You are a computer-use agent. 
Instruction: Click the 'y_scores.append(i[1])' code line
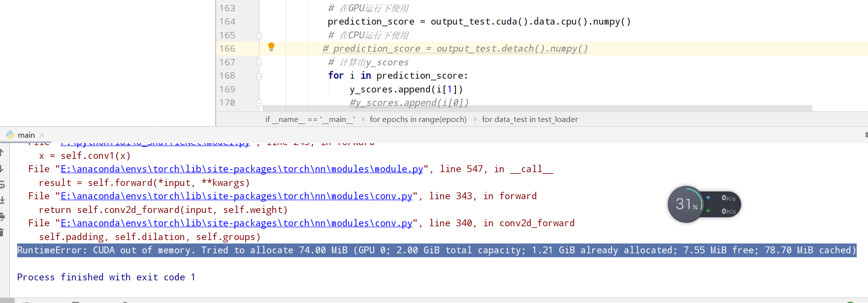[x=406, y=90]
